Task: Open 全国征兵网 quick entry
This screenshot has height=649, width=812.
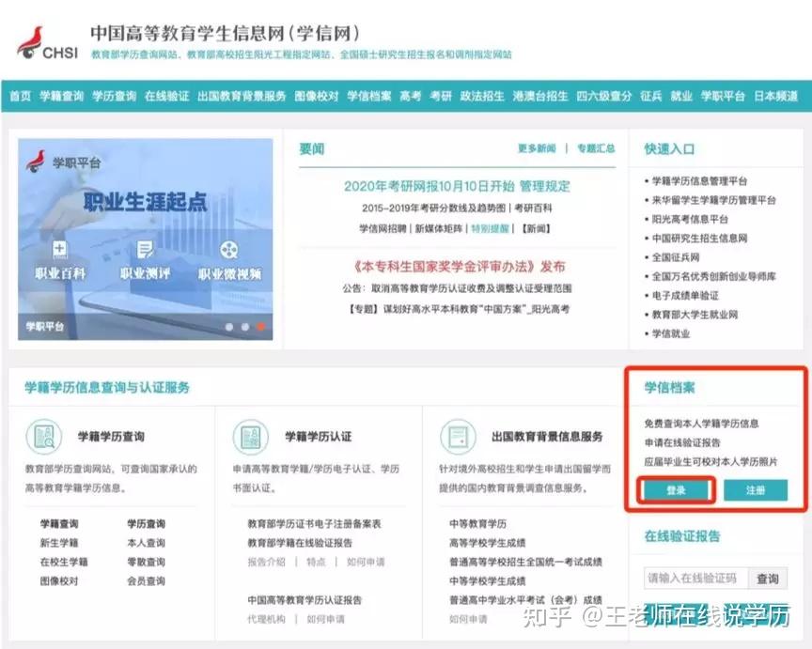Action: click(x=676, y=257)
